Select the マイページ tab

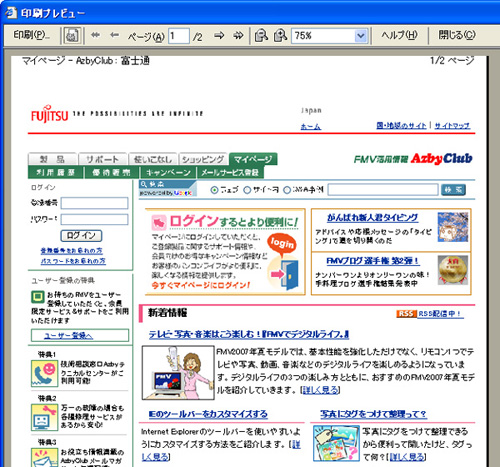click(253, 159)
